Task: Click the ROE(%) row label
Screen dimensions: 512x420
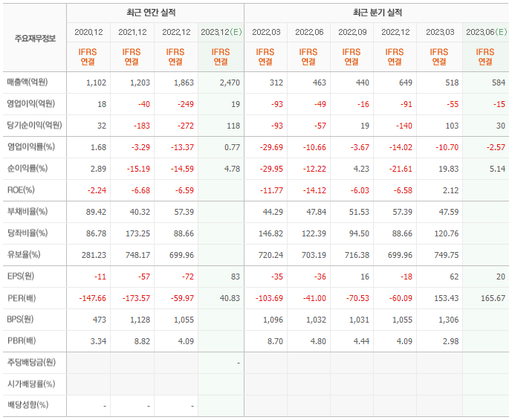Action: 21,190
